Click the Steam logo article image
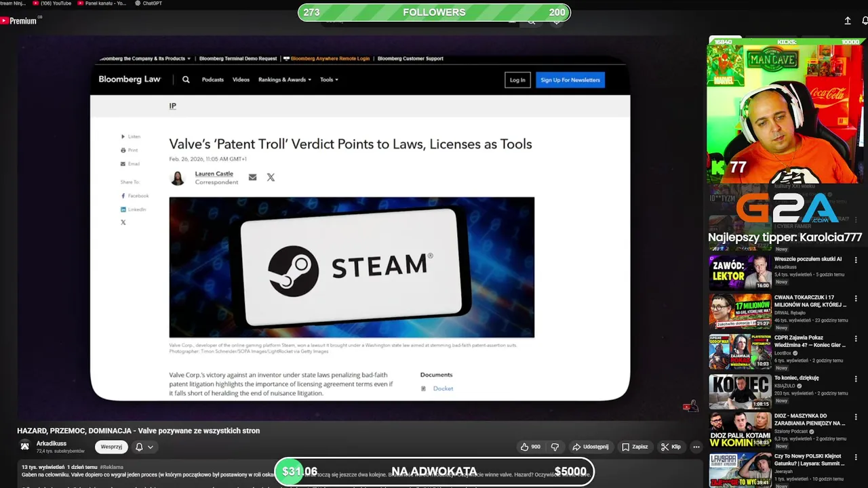 pyautogui.click(x=351, y=267)
